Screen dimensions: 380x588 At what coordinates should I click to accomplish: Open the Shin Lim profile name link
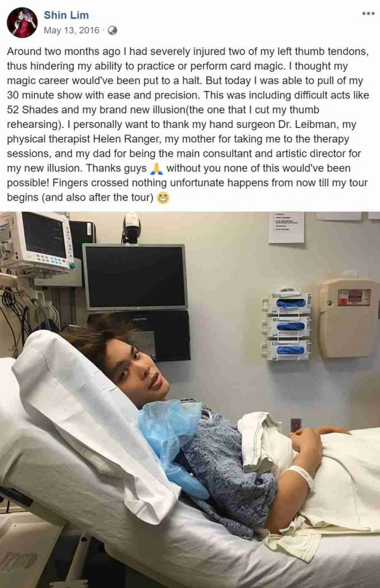coord(67,16)
